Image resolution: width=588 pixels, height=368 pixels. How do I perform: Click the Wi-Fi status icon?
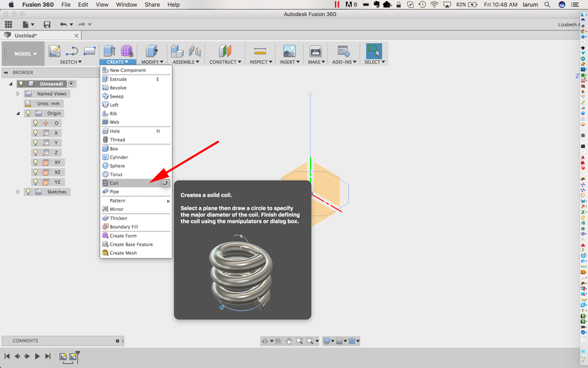[435, 5]
